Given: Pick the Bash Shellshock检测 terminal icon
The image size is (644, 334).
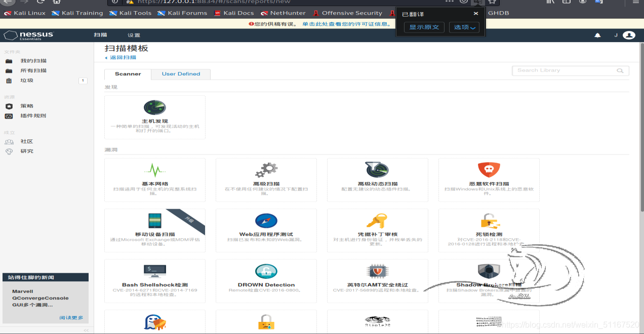Looking at the screenshot, I should click(154, 271).
